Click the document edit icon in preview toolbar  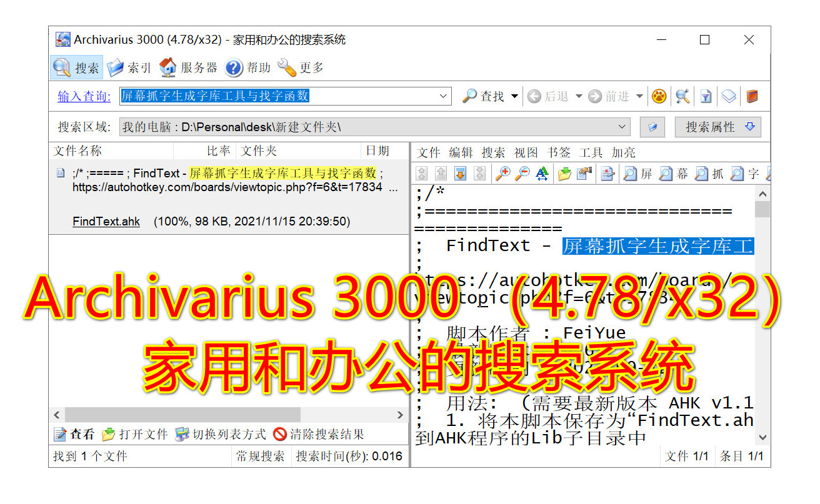607,174
